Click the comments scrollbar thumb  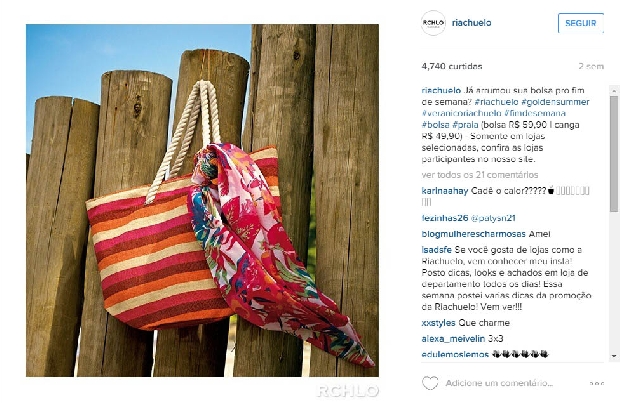point(614,153)
